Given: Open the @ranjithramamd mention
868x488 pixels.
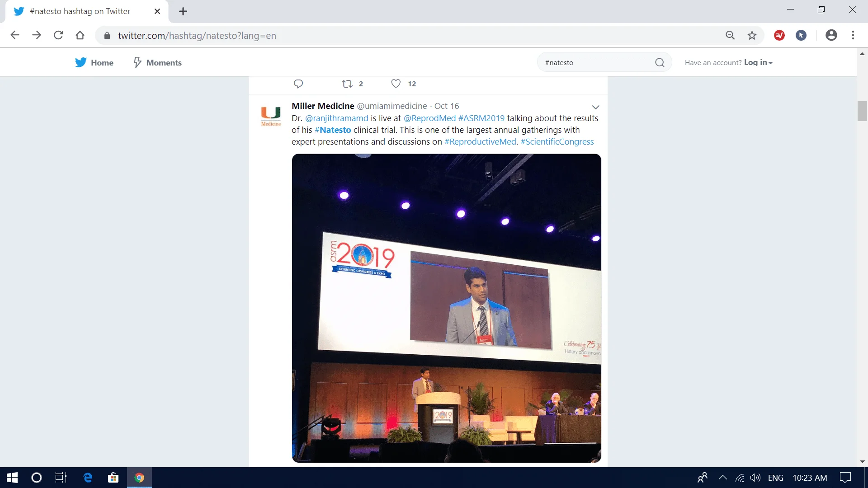Looking at the screenshot, I should click(x=337, y=118).
